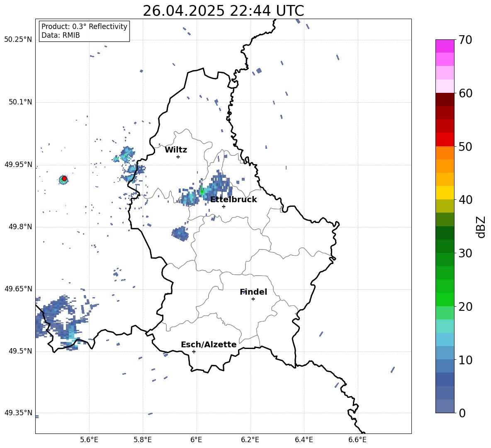Click the cross marker below Esch/Alzette
This screenshot has height=448, width=491.
tap(194, 351)
